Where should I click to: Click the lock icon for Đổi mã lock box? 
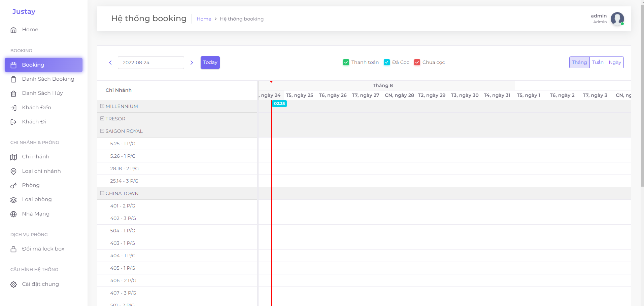pos(13,249)
